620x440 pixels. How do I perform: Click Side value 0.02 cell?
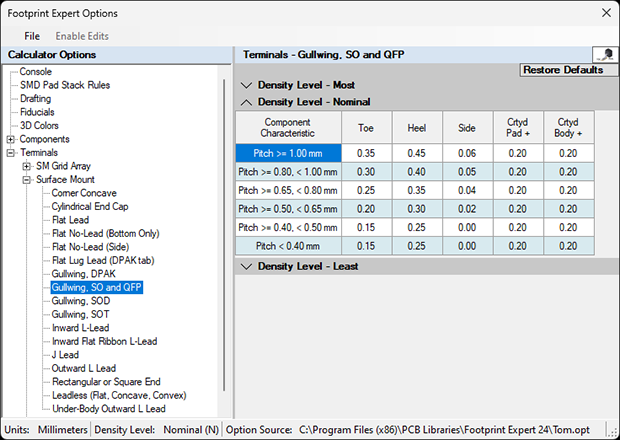[467, 209]
